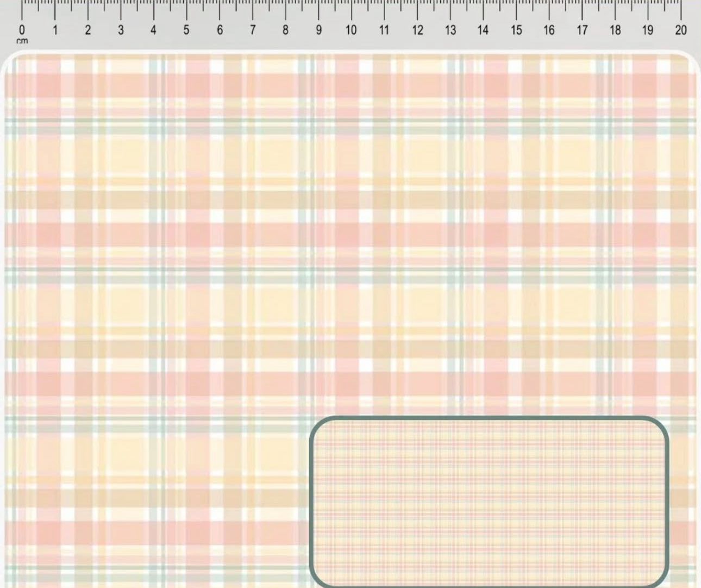Screen dimensions: 701x588
Task: Click the 10 cm ruler number
Action: [351, 30]
